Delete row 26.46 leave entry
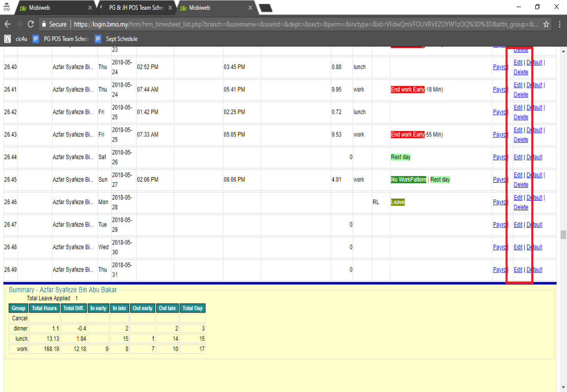This screenshot has height=392, width=567. click(x=521, y=207)
